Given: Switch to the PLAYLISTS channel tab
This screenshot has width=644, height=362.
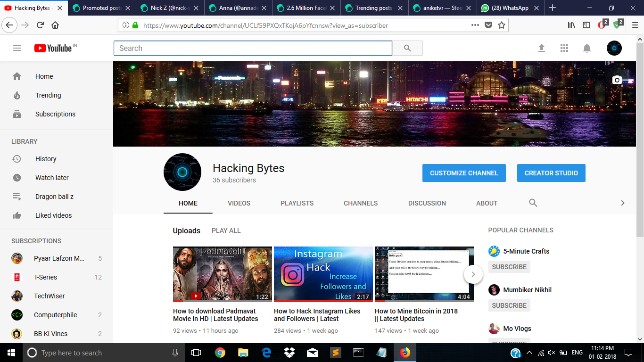Looking at the screenshot, I should tap(297, 203).
